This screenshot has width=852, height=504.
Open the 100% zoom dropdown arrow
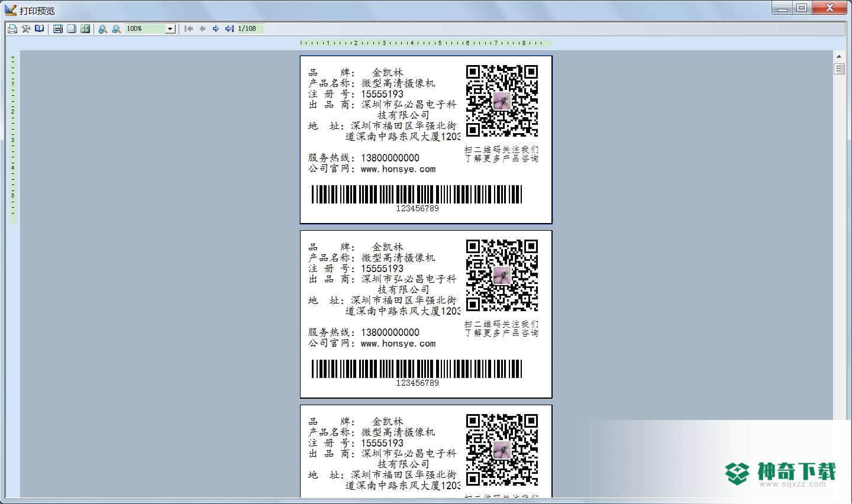(170, 28)
